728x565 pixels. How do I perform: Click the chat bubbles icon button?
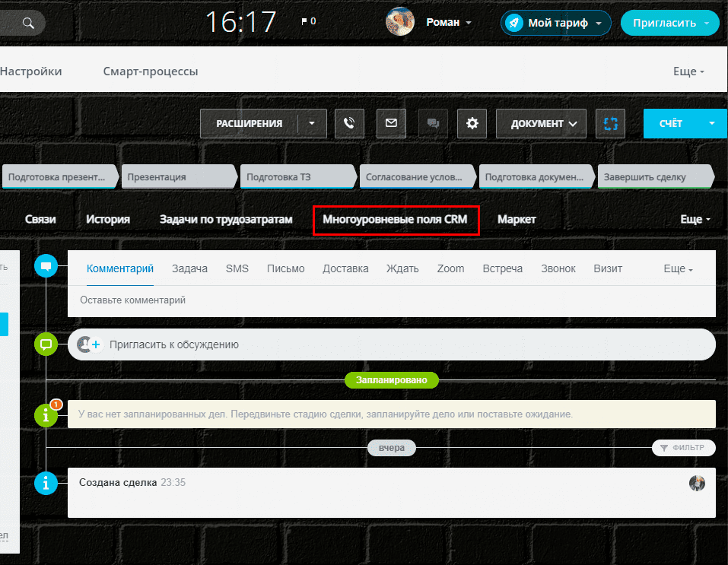[433, 123]
